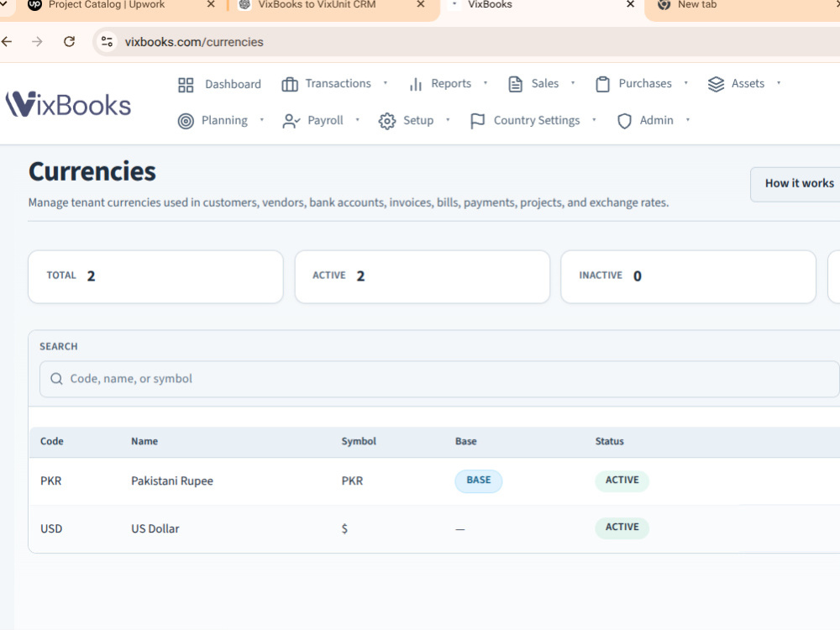Click the Code column header
Viewport: 840px width, 630px height.
[52, 442]
